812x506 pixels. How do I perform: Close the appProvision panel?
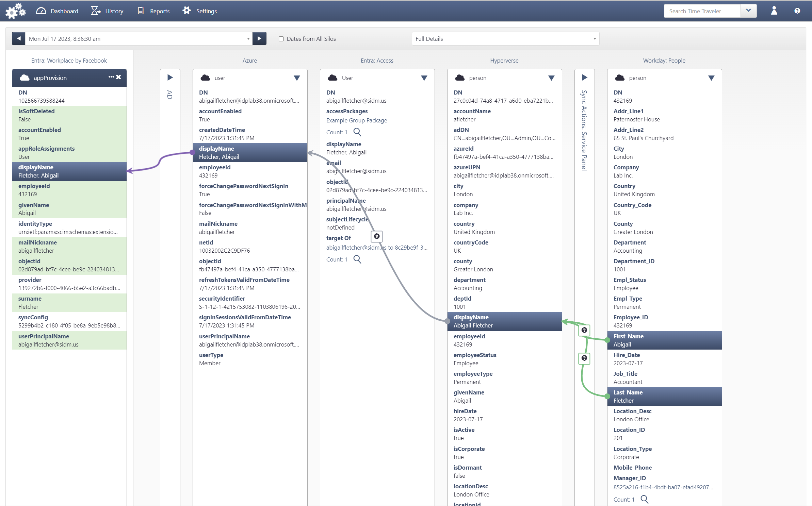(x=119, y=77)
